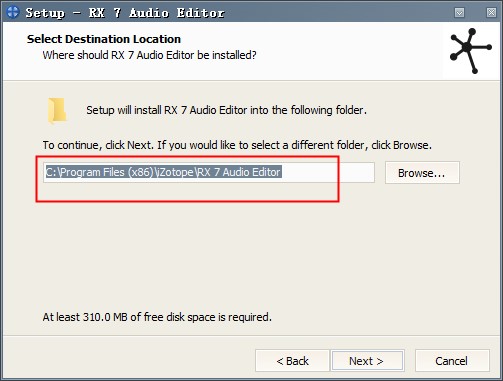Click the 'Select Destination Location' heading

(104, 39)
